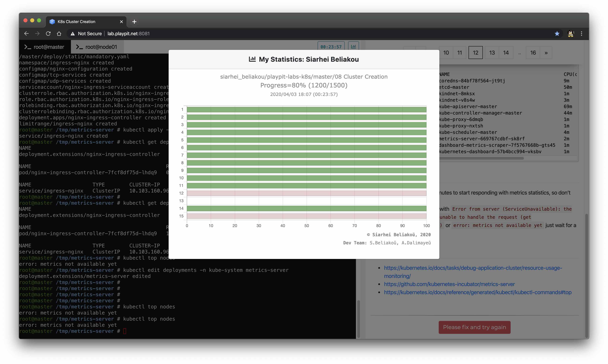Open Chrome three-dot menu

click(581, 34)
